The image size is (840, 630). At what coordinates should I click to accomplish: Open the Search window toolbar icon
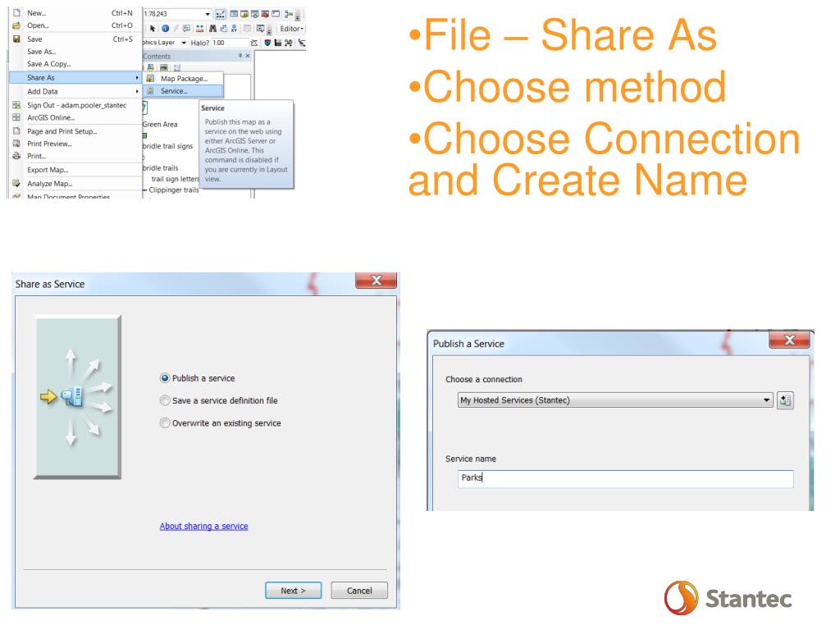[255, 14]
